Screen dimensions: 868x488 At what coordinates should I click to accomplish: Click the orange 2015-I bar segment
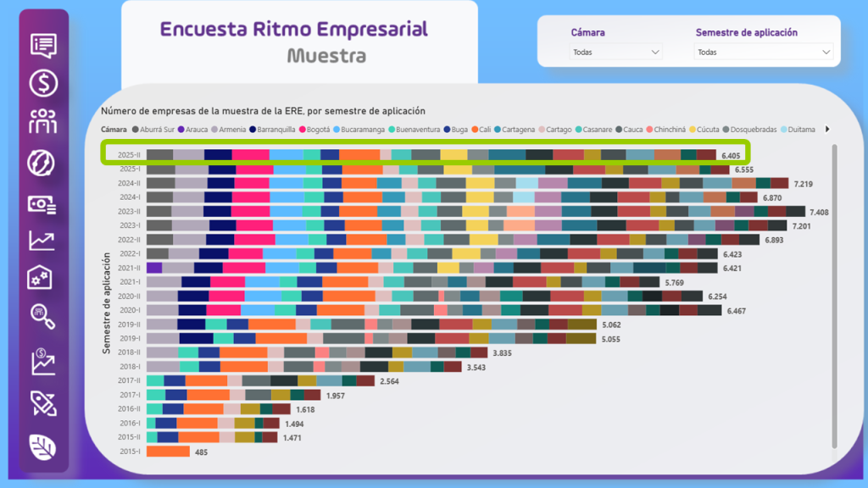click(x=168, y=452)
